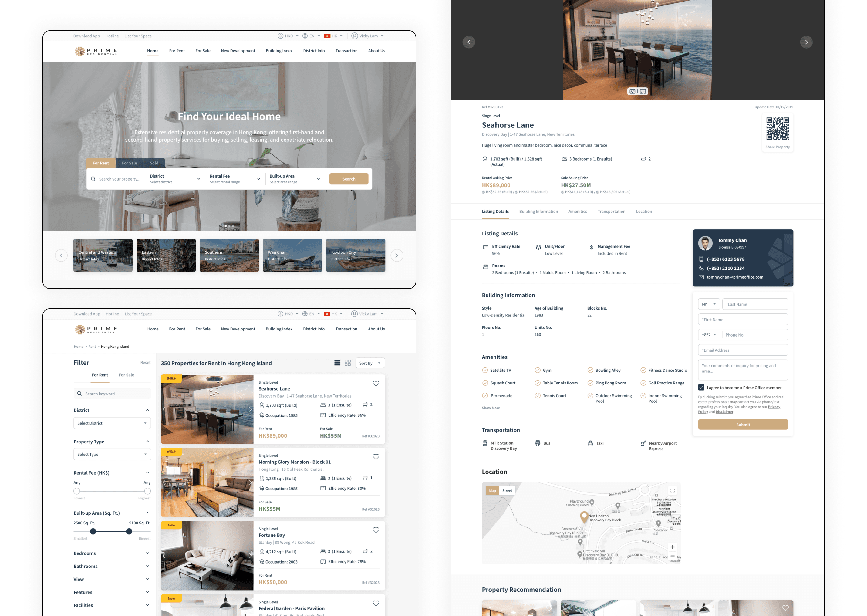Image resolution: width=867 pixels, height=616 pixels.
Task: Click the orange map pin marker
Action: (x=584, y=517)
